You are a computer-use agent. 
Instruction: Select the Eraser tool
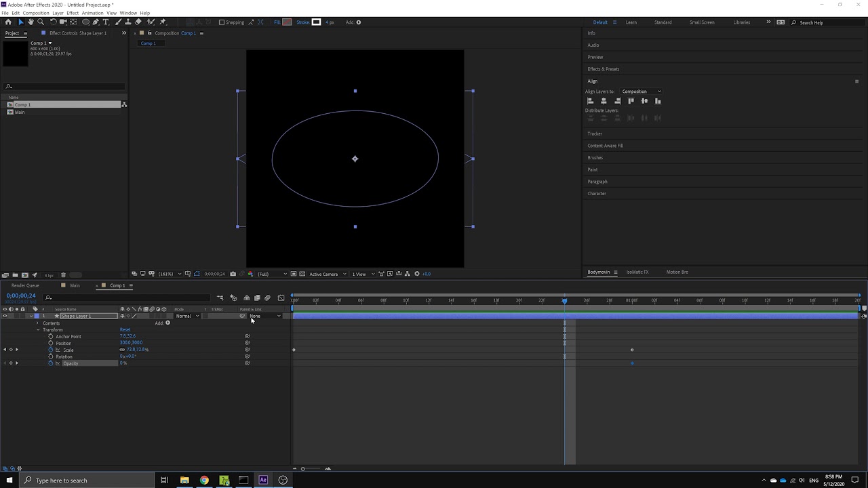click(x=138, y=22)
